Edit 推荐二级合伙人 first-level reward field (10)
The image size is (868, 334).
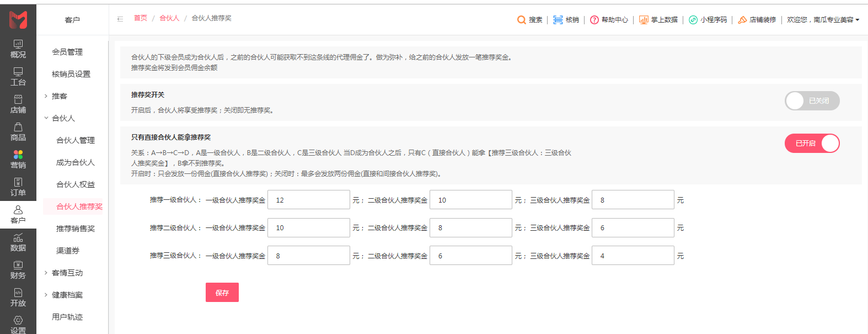[x=309, y=227]
